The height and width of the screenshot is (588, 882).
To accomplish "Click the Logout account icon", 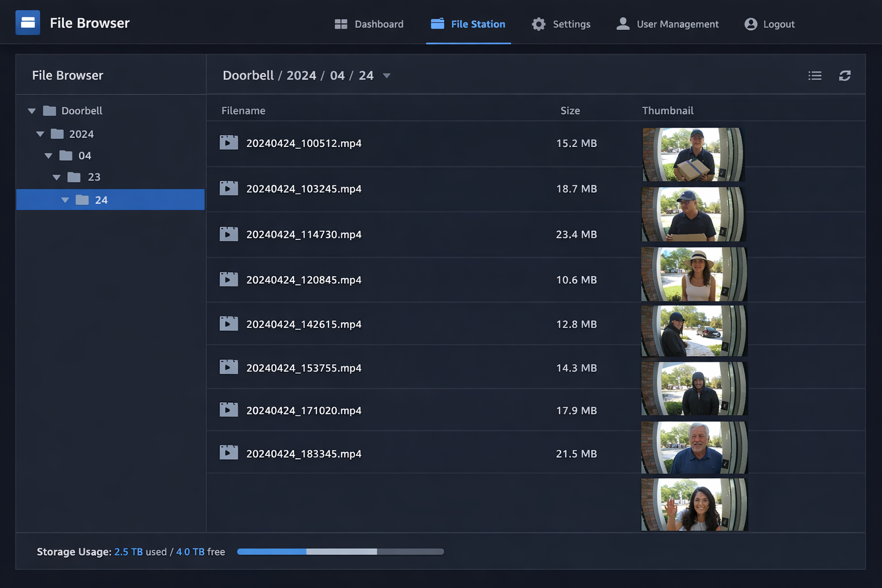I will [751, 24].
